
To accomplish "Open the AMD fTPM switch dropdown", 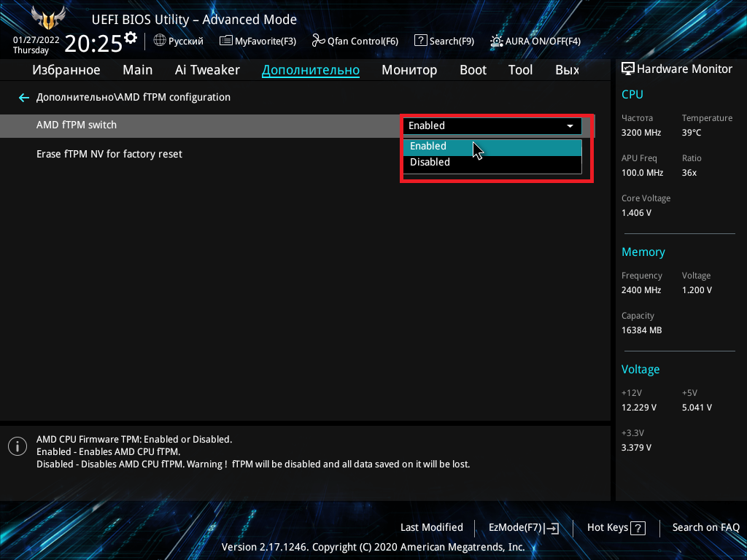I will point(492,125).
